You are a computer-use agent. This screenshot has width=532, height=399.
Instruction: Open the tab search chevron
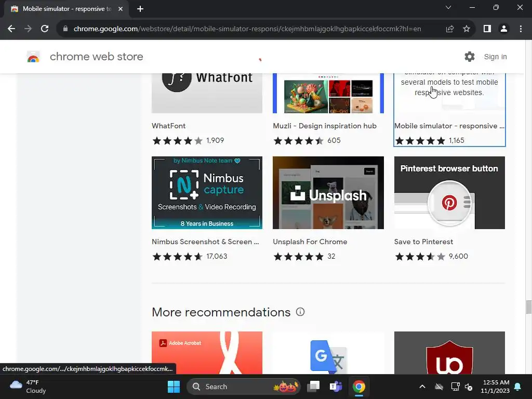(x=448, y=7)
